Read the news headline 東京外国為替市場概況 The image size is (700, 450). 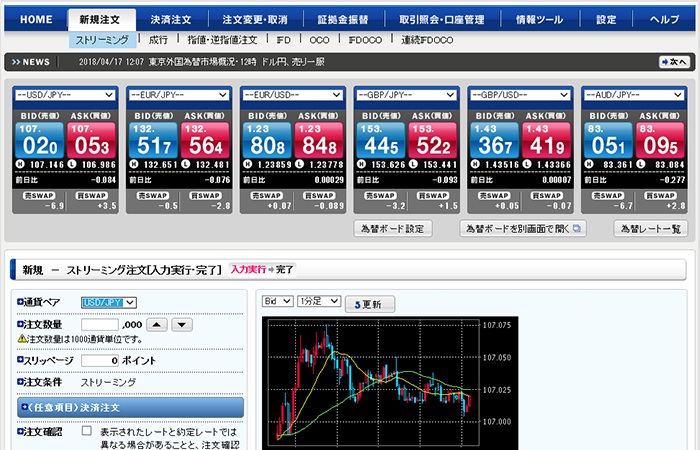202,62
